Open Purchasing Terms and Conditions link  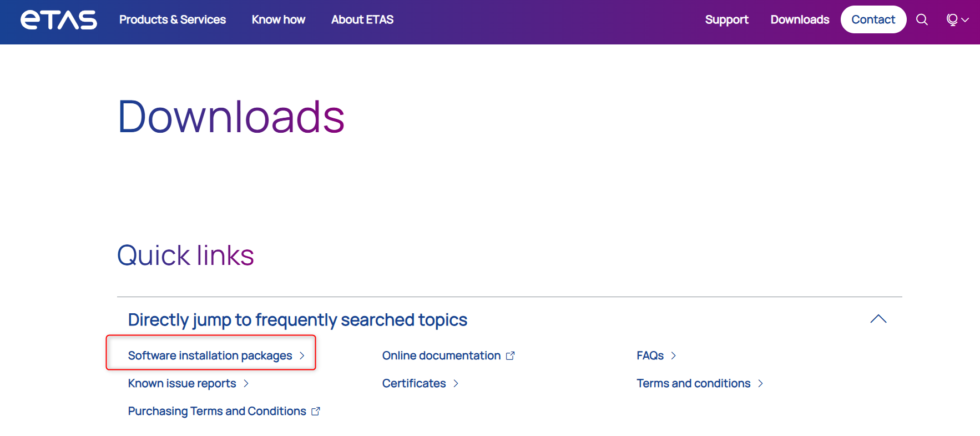tap(224, 411)
